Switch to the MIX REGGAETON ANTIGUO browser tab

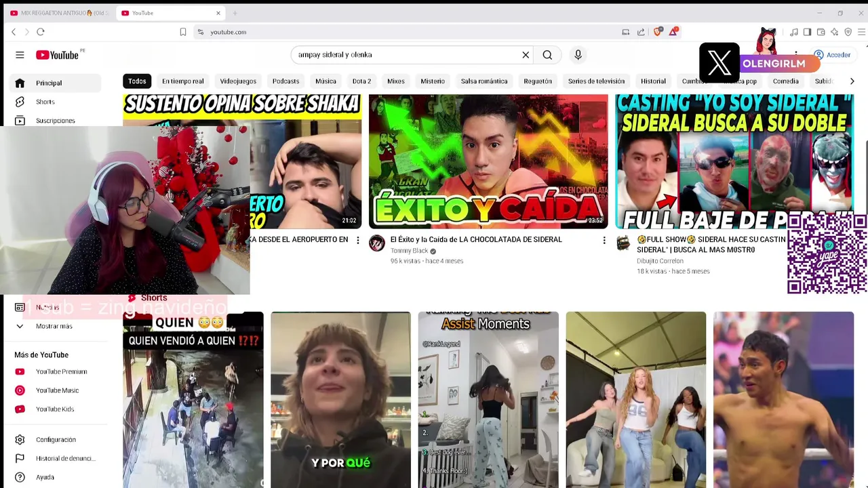(x=60, y=13)
